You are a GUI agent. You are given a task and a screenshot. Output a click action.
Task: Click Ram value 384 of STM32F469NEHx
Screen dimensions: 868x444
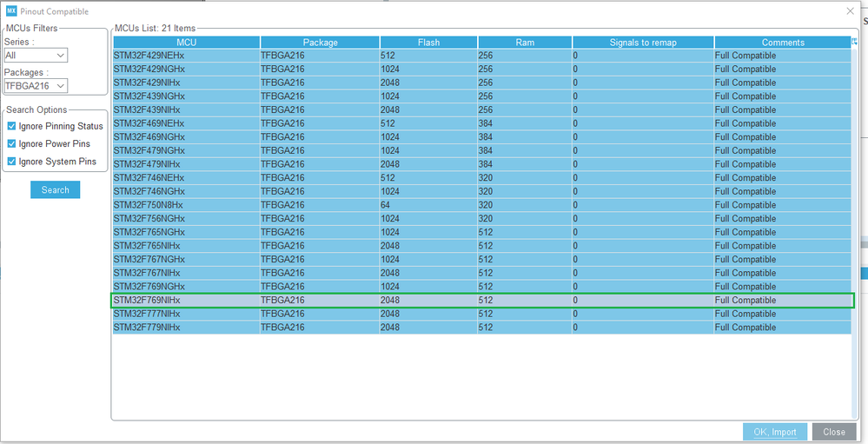tap(486, 123)
